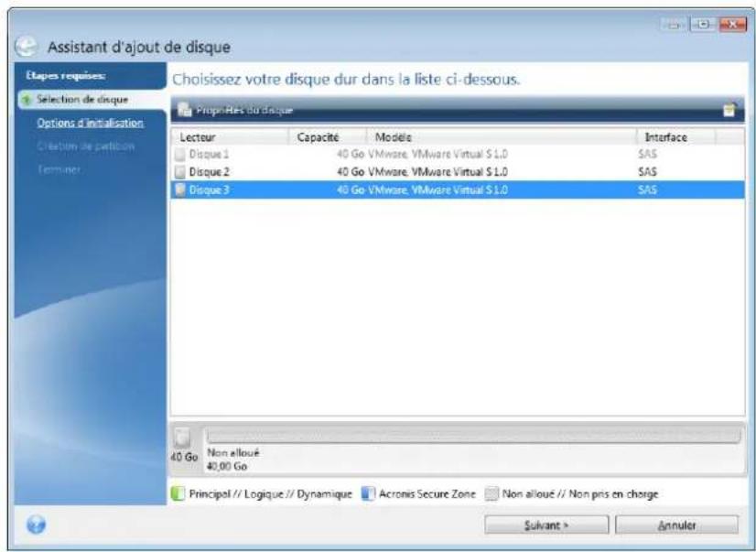Viewport: 756px width, 552px height.
Task: Click the green Principal legend swatch
Action: [x=178, y=493]
